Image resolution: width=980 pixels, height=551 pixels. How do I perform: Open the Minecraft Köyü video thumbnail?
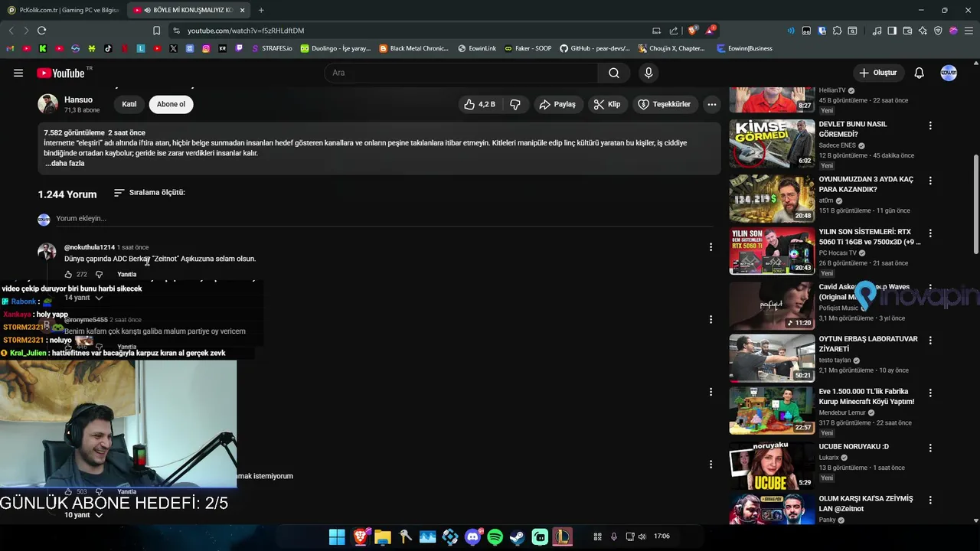coord(772,410)
